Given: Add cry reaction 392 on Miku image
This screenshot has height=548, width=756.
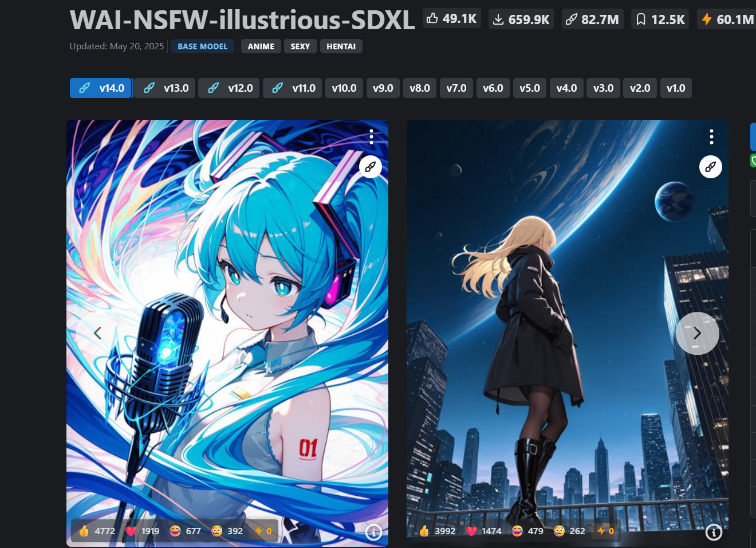Looking at the screenshot, I should [x=227, y=531].
